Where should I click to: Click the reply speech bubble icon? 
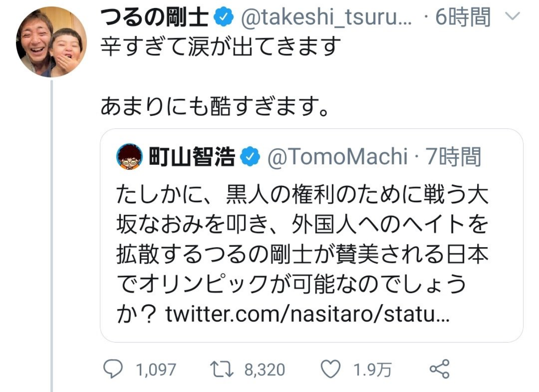coord(112,369)
